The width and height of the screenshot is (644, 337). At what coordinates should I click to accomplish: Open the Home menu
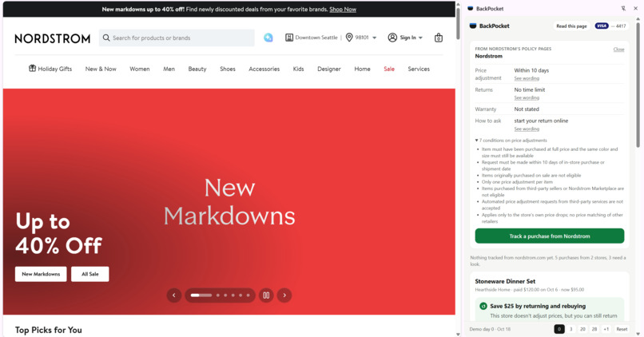click(362, 69)
